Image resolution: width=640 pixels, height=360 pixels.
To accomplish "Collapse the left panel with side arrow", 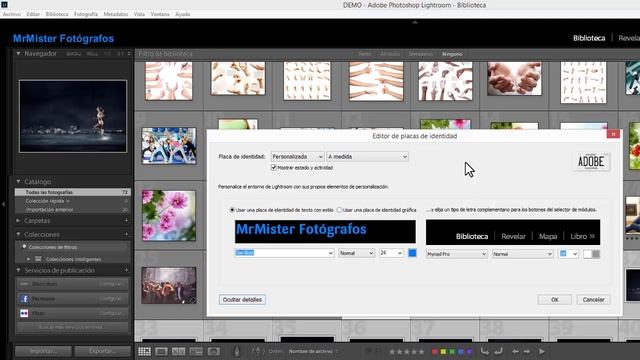I will click(x=3, y=204).
